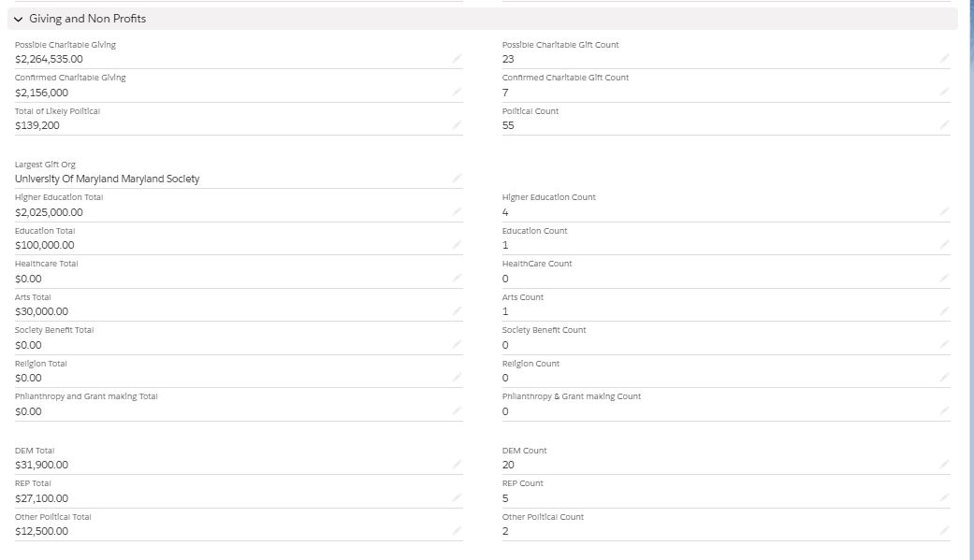Click edit icon for Higher Education Total
The width and height of the screenshot is (974, 560).
[457, 212]
